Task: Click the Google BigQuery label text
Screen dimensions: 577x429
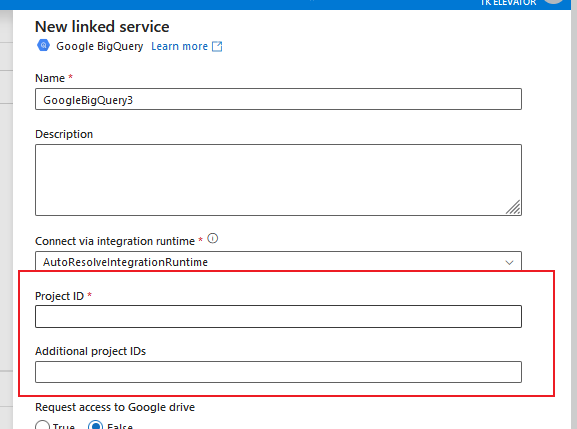Action: point(99,46)
